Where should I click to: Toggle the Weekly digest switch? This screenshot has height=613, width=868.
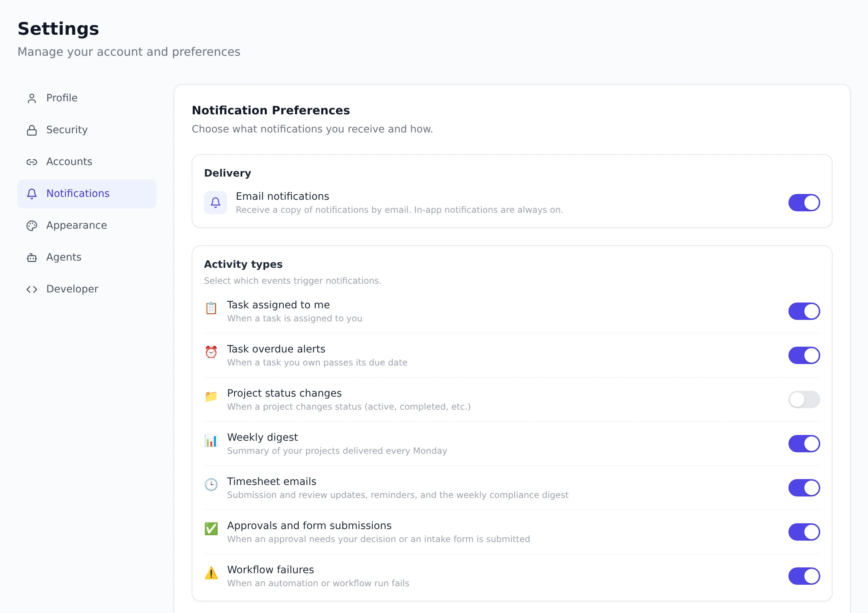[x=804, y=444]
